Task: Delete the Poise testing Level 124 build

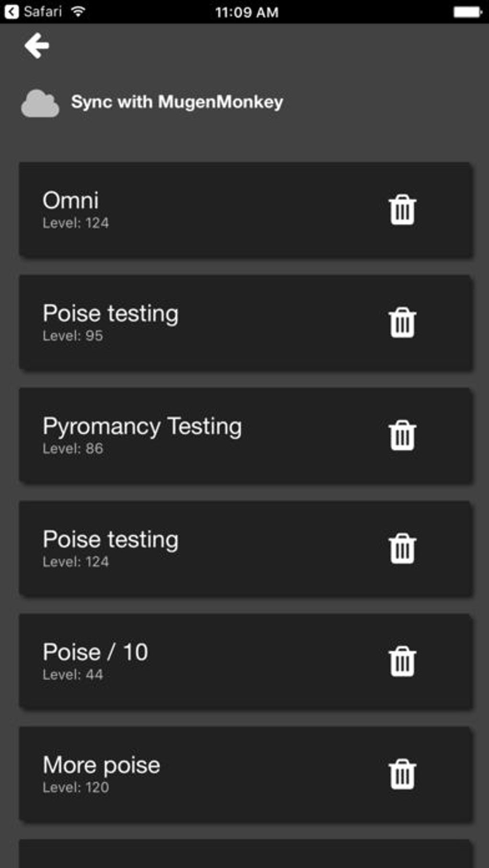Action: [402, 548]
